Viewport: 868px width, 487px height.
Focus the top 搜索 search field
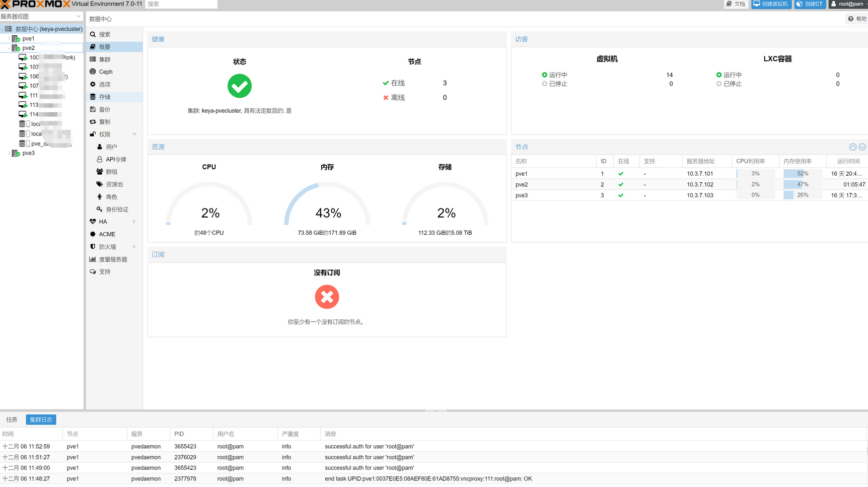181,4
